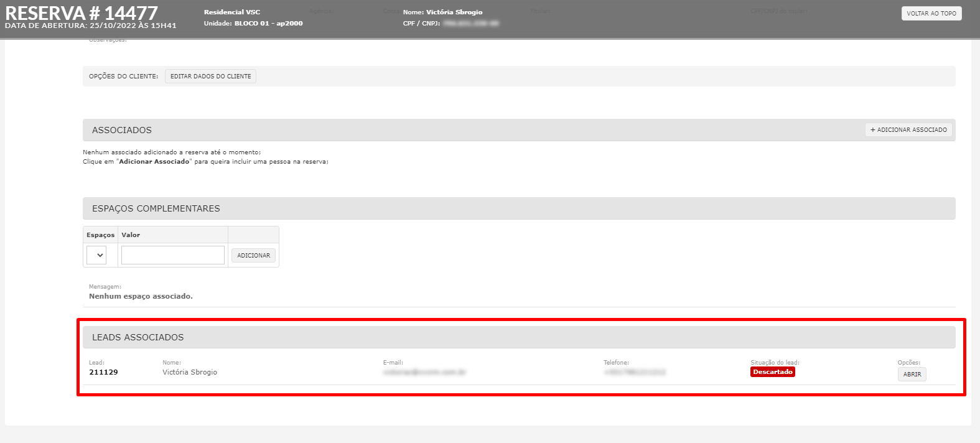Image resolution: width=980 pixels, height=443 pixels.
Task: Click the Reserva # 14477 title
Action: (82, 12)
